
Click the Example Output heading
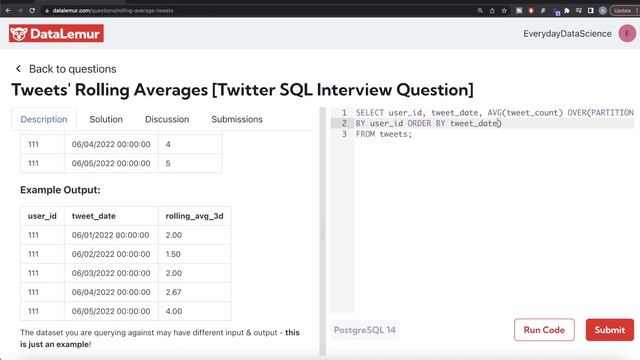60,190
